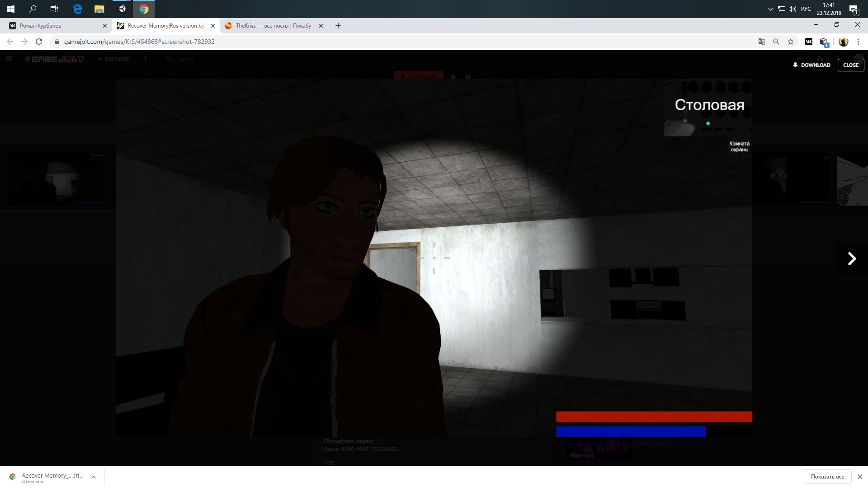Click the bookmark/star favorite icon
This screenshot has height=488, width=868.
791,41
